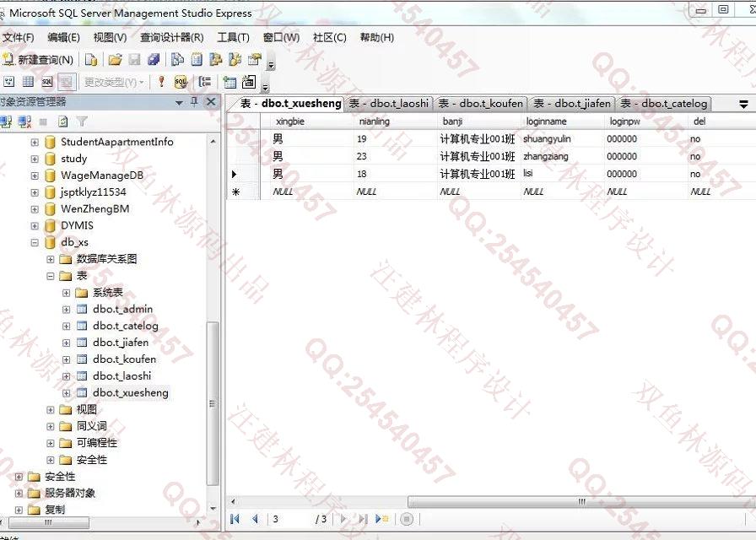Click the Save All disks icon
The image size is (756, 540).
coord(154,60)
